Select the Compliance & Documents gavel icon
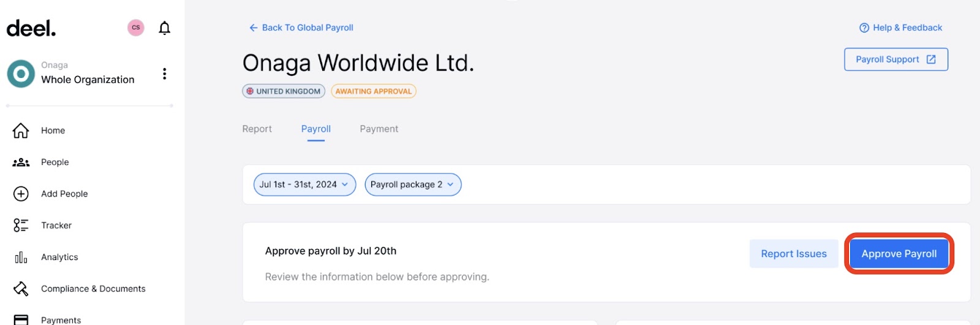 click(21, 289)
